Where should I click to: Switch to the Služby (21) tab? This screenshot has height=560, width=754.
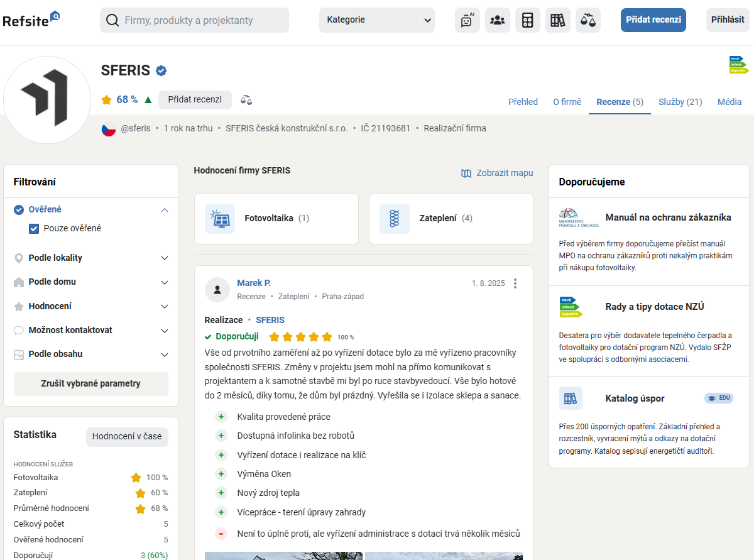click(x=680, y=102)
